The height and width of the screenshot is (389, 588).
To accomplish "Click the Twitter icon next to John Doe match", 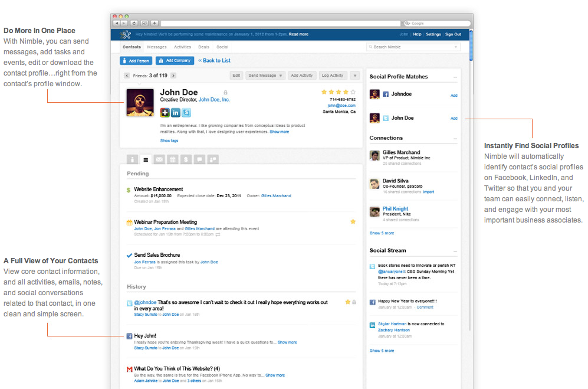I will (x=386, y=118).
